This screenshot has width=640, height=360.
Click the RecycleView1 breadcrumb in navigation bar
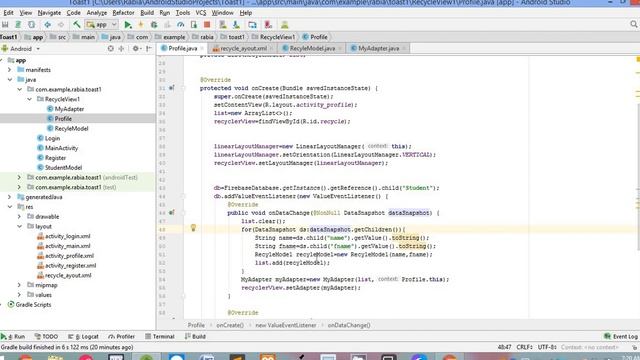pos(273,37)
